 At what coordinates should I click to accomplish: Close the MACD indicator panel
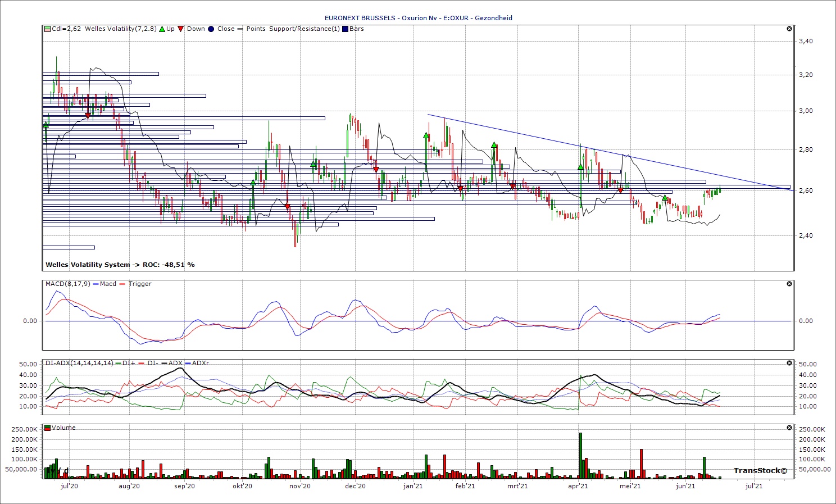[x=789, y=284]
